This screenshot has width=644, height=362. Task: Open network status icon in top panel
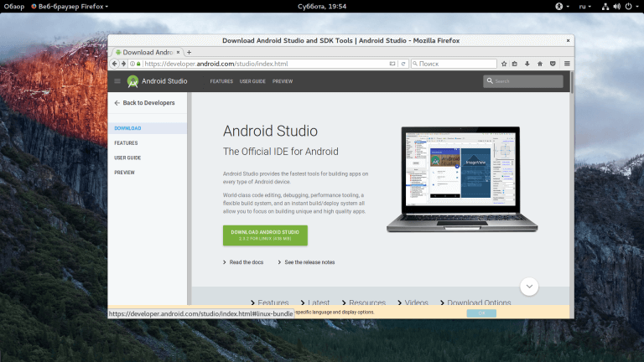click(605, 6)
